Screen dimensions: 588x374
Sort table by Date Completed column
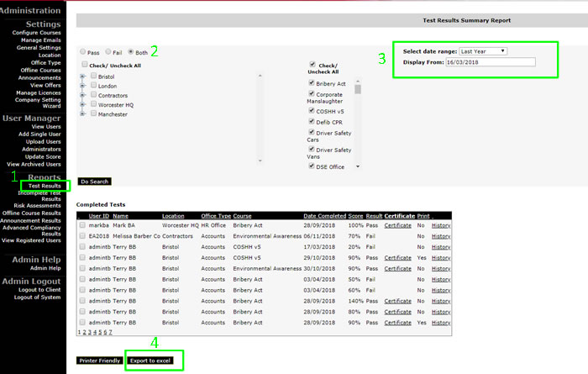(x=325, y=216)
